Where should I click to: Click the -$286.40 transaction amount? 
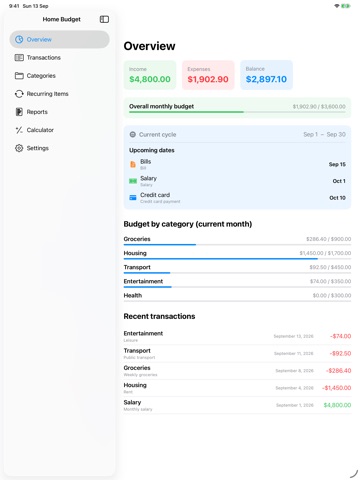[x=338, y=371]
